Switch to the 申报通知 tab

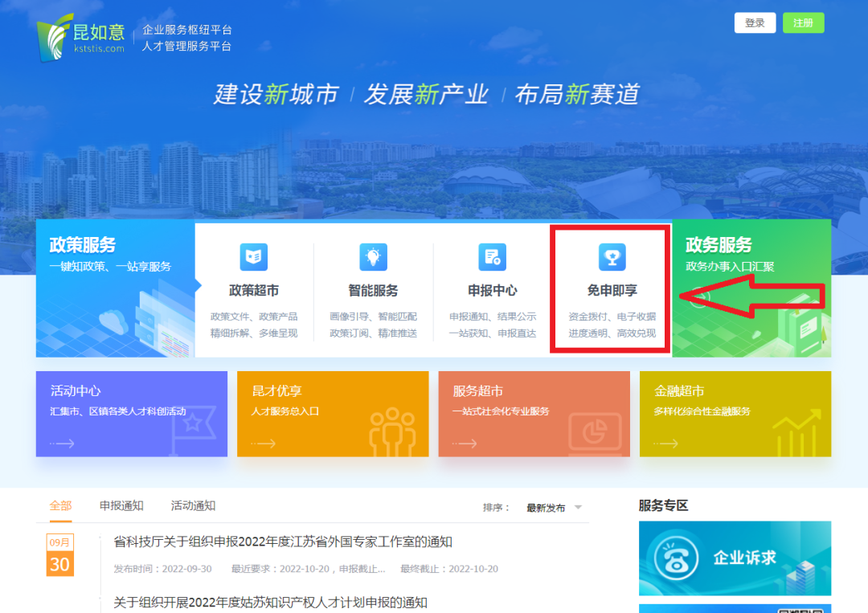pyautogui.click(x=121, y=505)
